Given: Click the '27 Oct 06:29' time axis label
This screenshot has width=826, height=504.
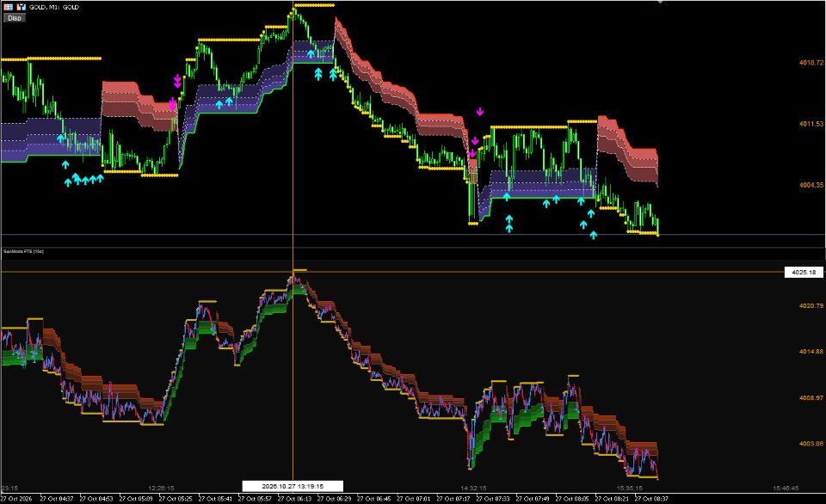Looking at the screenshot, I should click(x=334, y=499).
